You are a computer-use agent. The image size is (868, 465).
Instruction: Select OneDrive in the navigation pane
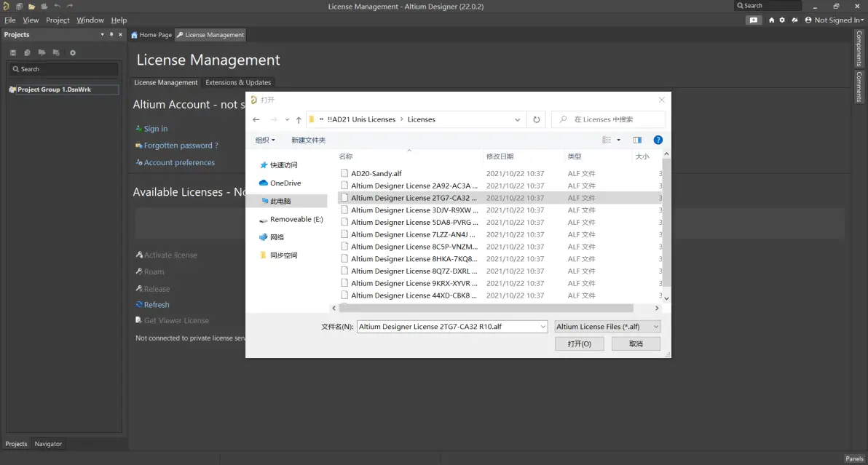point(285,183)
